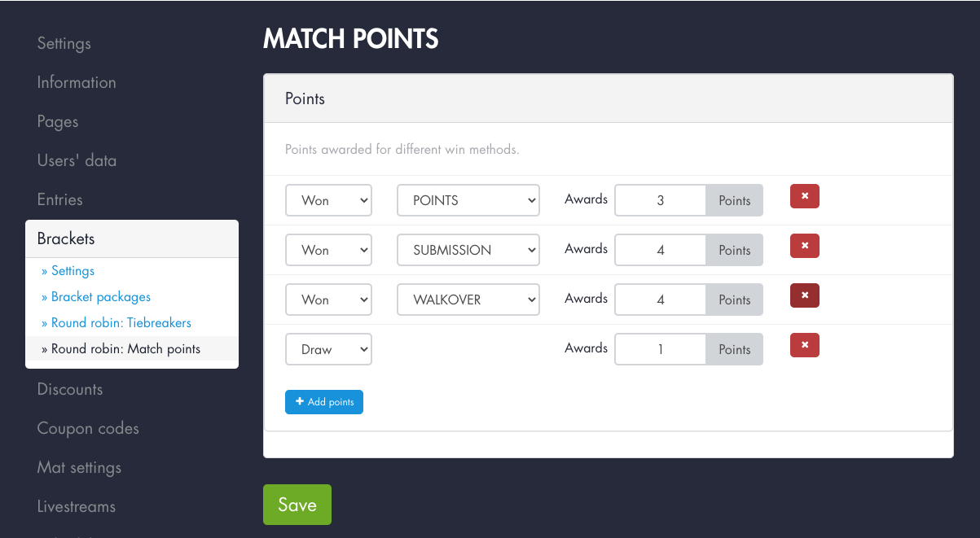Delete the Won POINTS row
The width and height of the screenshot is (980, 538).
804,196
